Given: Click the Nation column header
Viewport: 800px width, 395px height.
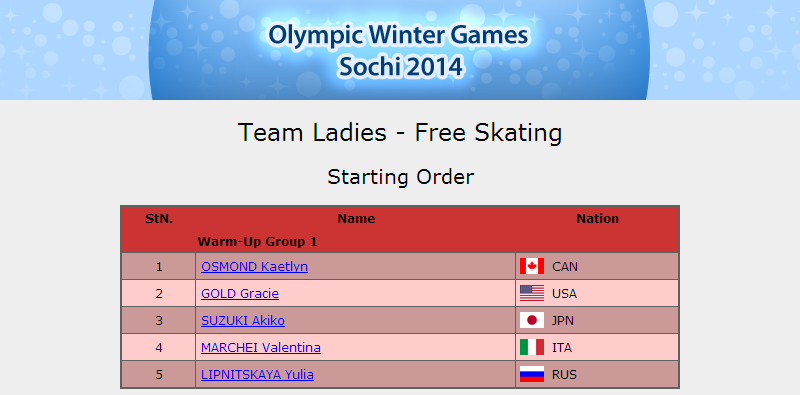Looking at the screenshot, I should point(597,218).
